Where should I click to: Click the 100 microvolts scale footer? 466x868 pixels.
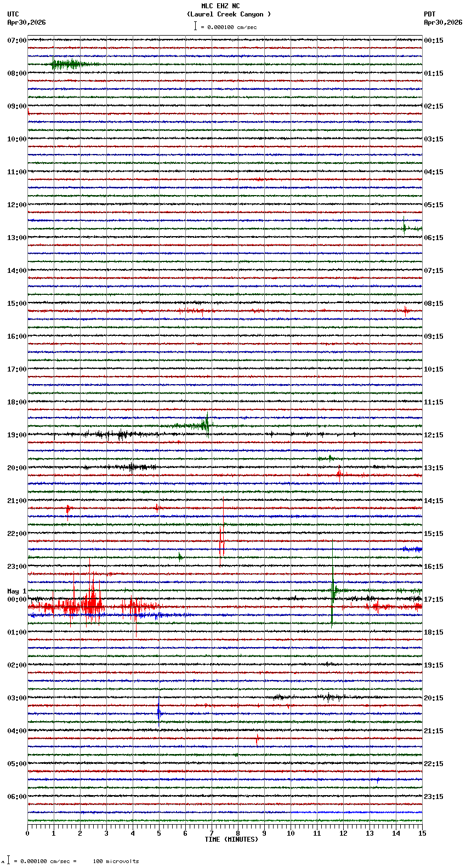coord(116,861)
